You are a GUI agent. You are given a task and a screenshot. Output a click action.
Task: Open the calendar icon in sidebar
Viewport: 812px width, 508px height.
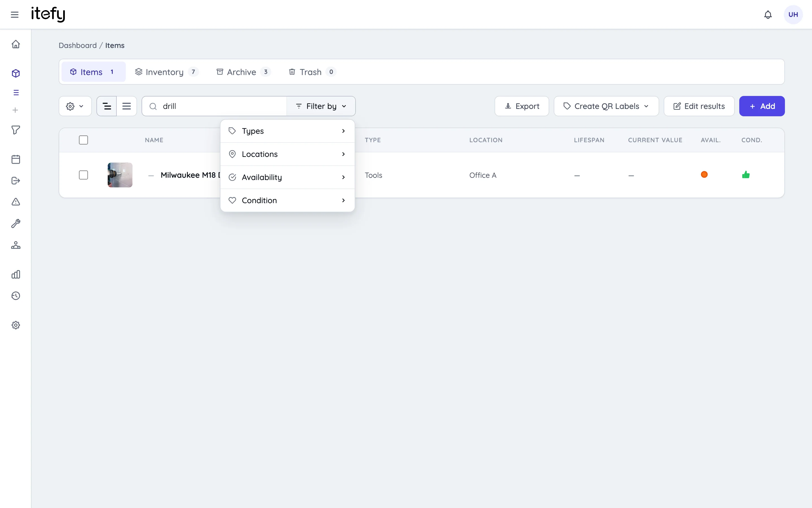click(x=16, y=159)
